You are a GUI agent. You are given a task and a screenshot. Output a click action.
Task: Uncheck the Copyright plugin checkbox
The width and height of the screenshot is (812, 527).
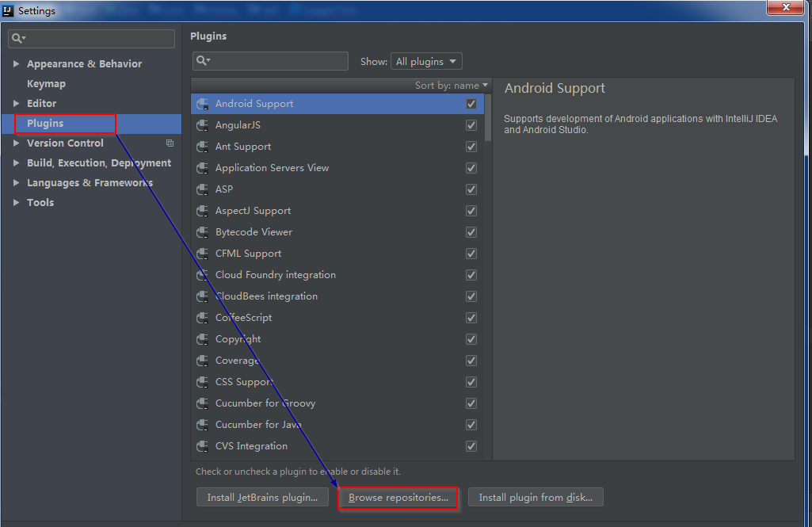471,339
